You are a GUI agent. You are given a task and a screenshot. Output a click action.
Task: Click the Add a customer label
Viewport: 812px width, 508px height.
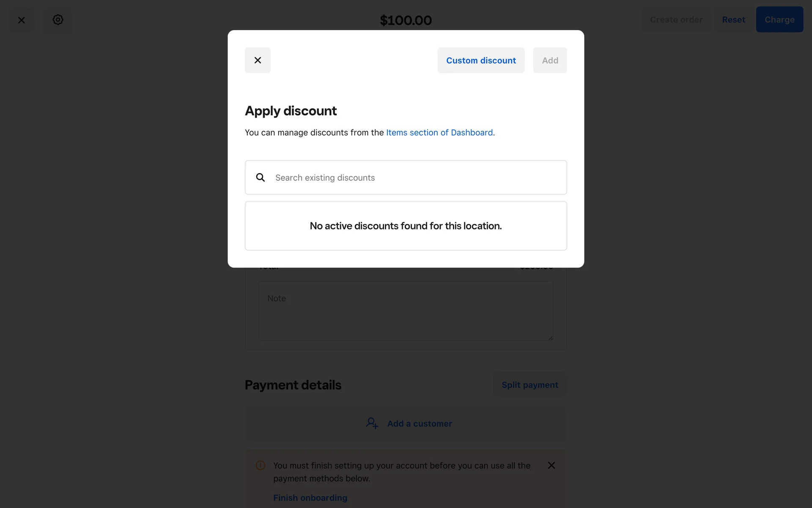[420, 423]
